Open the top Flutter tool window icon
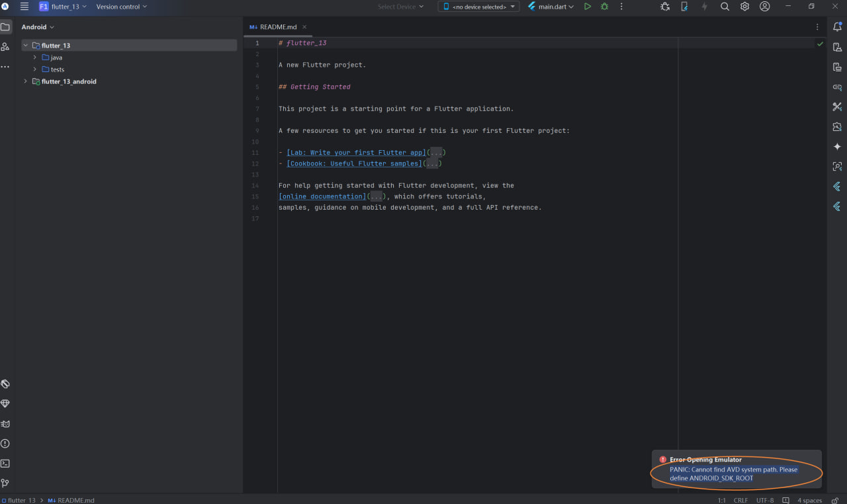Screen dimensions: 847x504 (837, 187)
